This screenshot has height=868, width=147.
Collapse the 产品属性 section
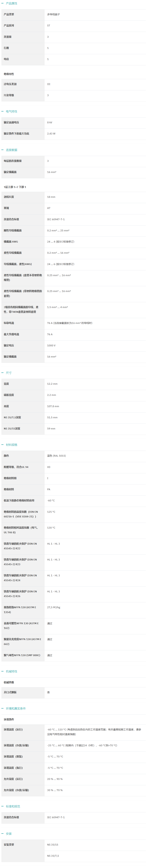coord(2,3)
